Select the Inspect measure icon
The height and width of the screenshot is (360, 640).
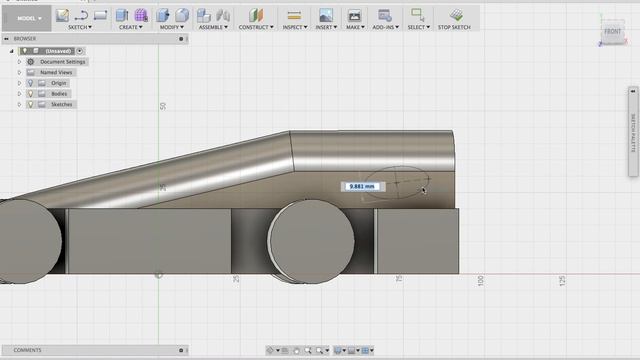coord(294,16)
